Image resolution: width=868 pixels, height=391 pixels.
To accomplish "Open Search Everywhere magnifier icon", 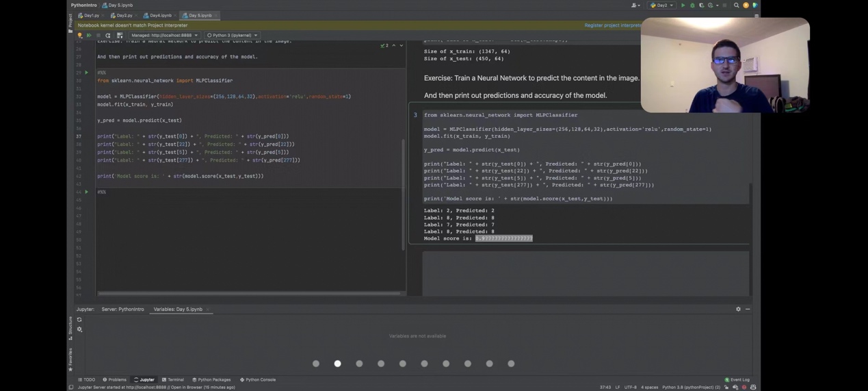I will pyautogui.click(x=737, y=5).
